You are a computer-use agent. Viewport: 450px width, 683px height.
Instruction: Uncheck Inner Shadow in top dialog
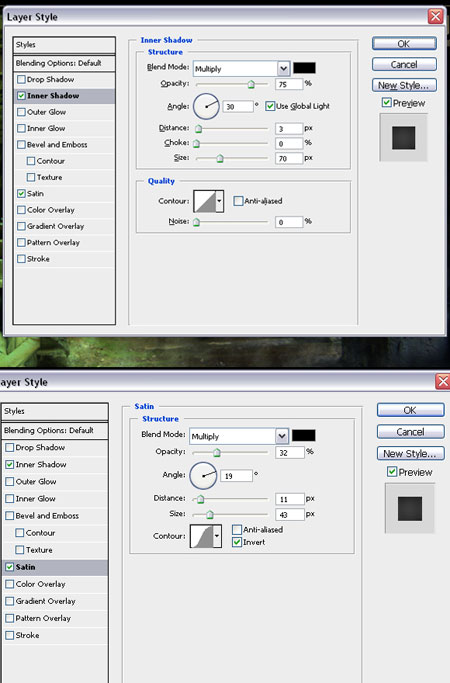21,96
